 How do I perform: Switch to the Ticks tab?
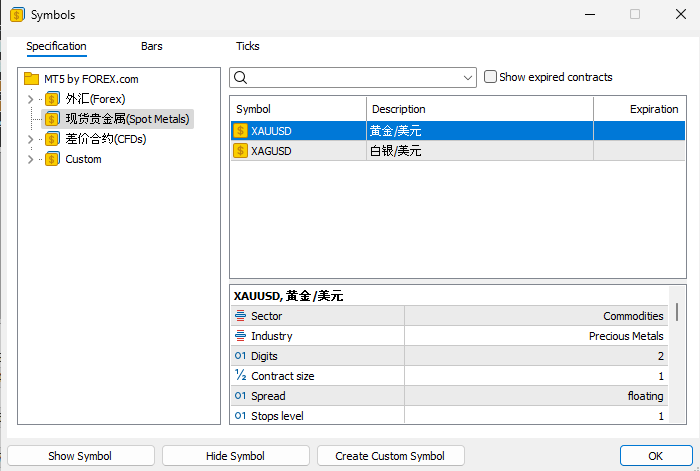[247, 46]
